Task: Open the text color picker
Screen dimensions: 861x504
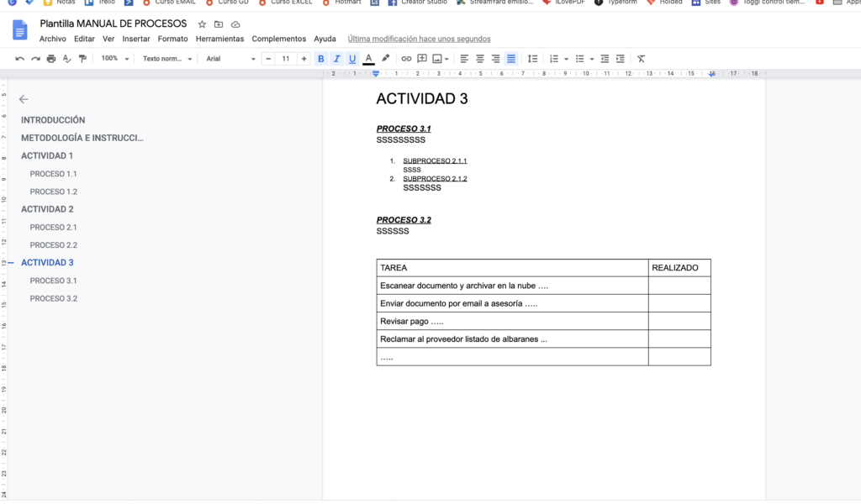Action: click(368, 59)
